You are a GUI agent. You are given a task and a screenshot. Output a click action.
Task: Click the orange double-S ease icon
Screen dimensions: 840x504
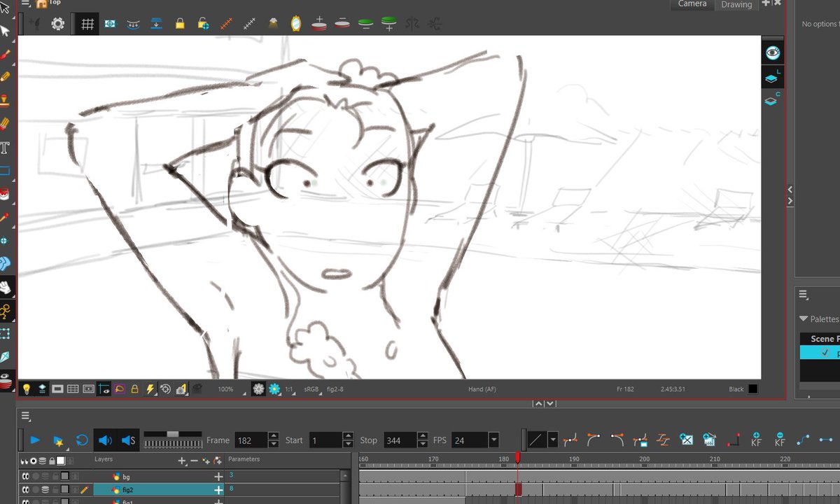tap(663, 440)
